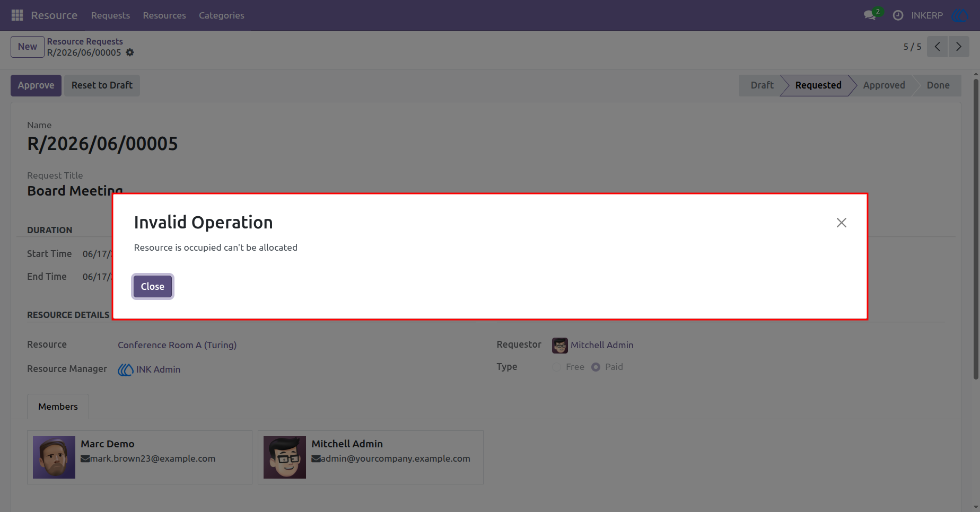Switch to the Members tab

pos(58,407)
